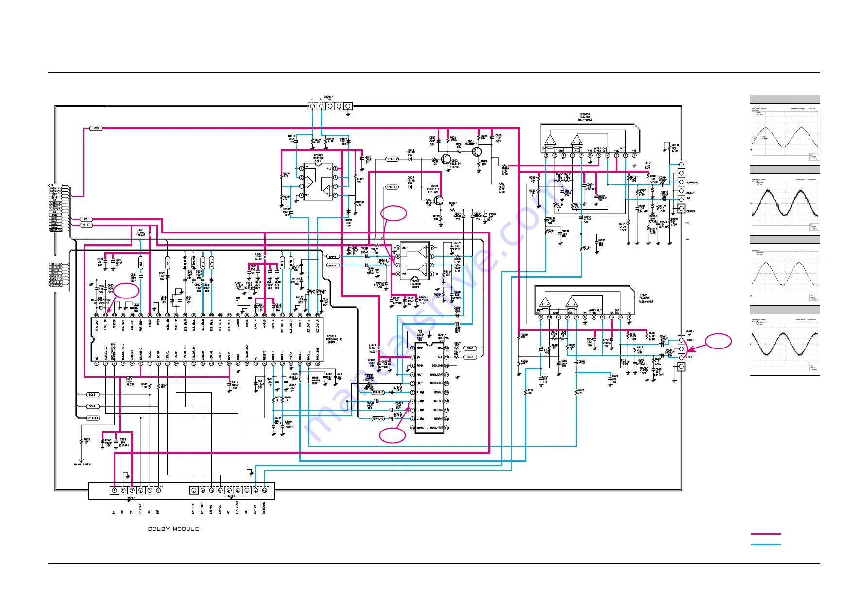Click the grounded square pin of top connector
This screenshot has height=613, width=868.
pos(348,106)
